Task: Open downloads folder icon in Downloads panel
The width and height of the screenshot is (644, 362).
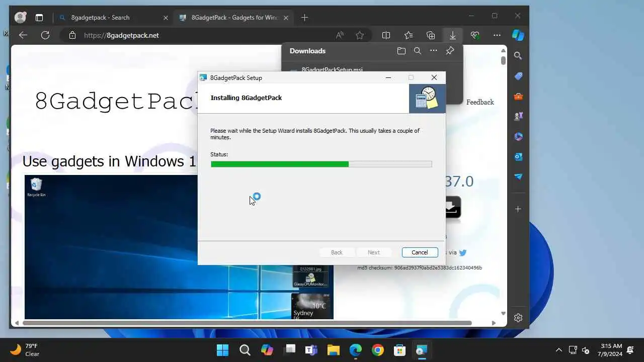Action: pos(401,51)
